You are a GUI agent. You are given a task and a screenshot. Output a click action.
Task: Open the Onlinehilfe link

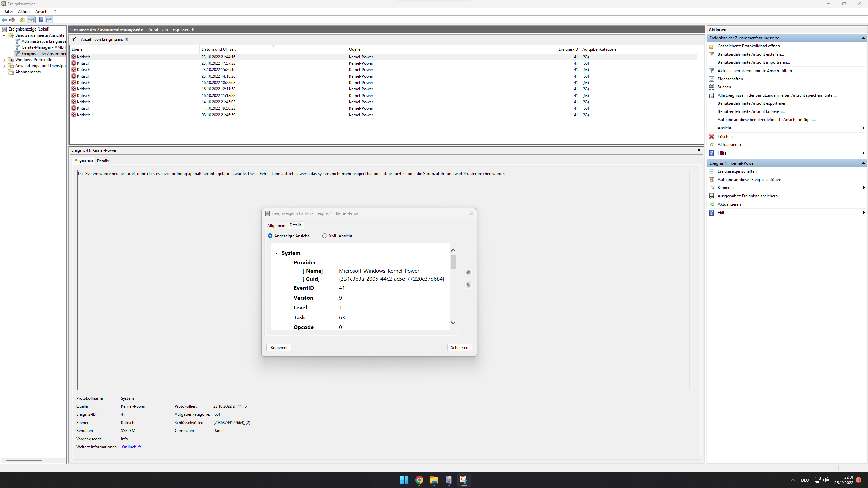pyautogui.click(x=132, y=447)
